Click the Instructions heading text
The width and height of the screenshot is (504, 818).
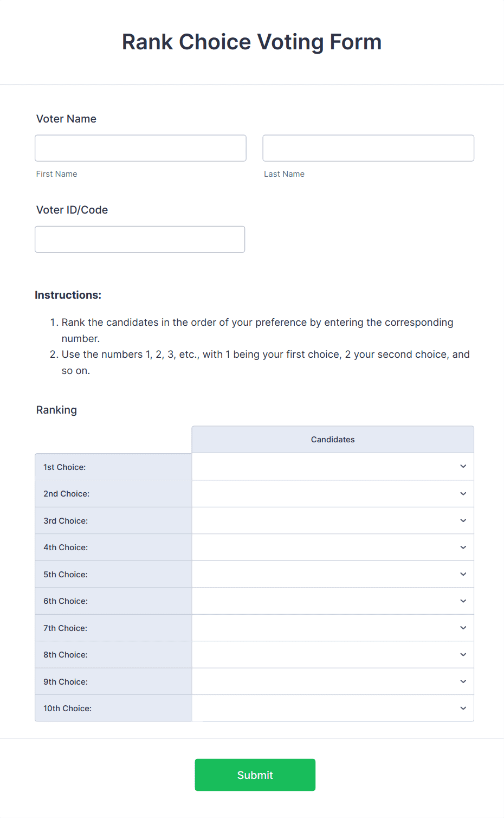tap(68, 295)
